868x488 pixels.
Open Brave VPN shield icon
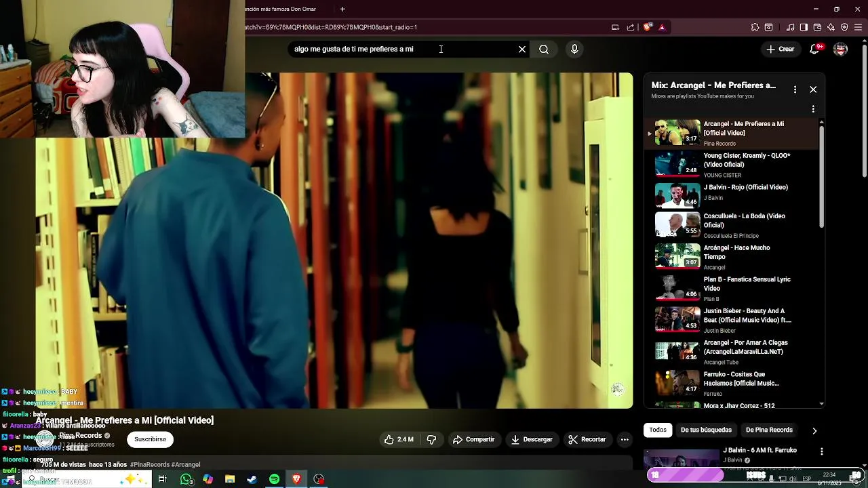pyautogui.click(x=844, y=27)
